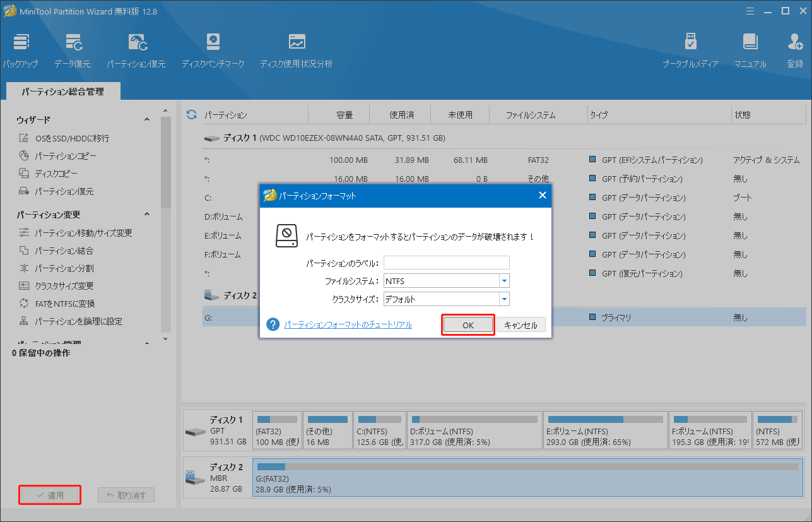Viewport: 812px width, 522px height.
Task: Click the 取り消す undo button
Action: coord(126,495)
